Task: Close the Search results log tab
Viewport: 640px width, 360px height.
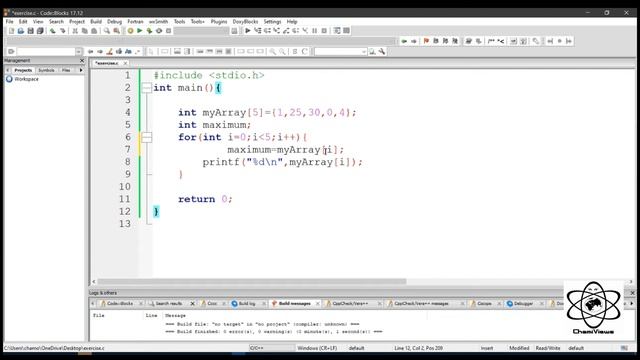Action: (193, 303)
